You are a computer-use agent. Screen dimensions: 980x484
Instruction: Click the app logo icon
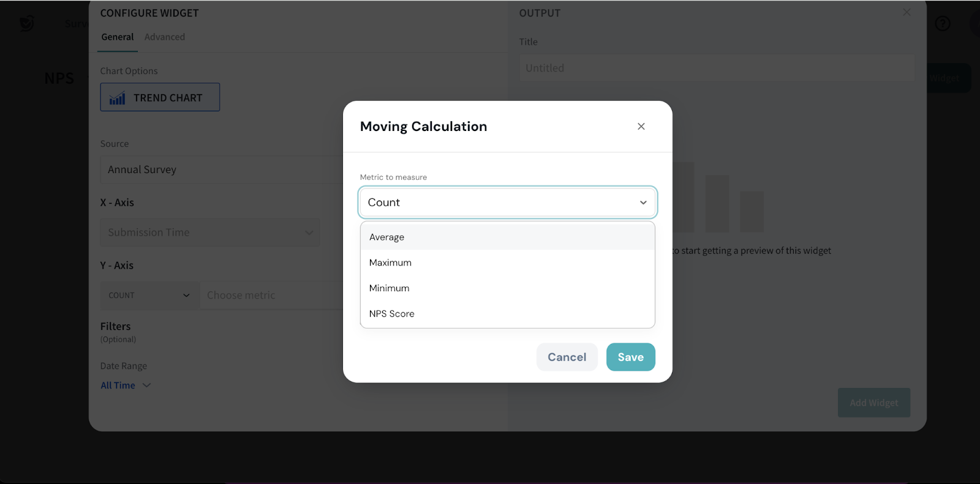click(x=26, y=24)
